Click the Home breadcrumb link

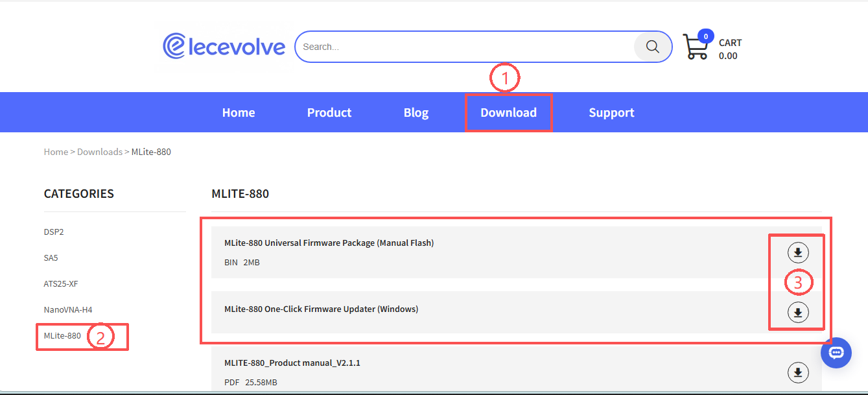click(x=56, y=152)
